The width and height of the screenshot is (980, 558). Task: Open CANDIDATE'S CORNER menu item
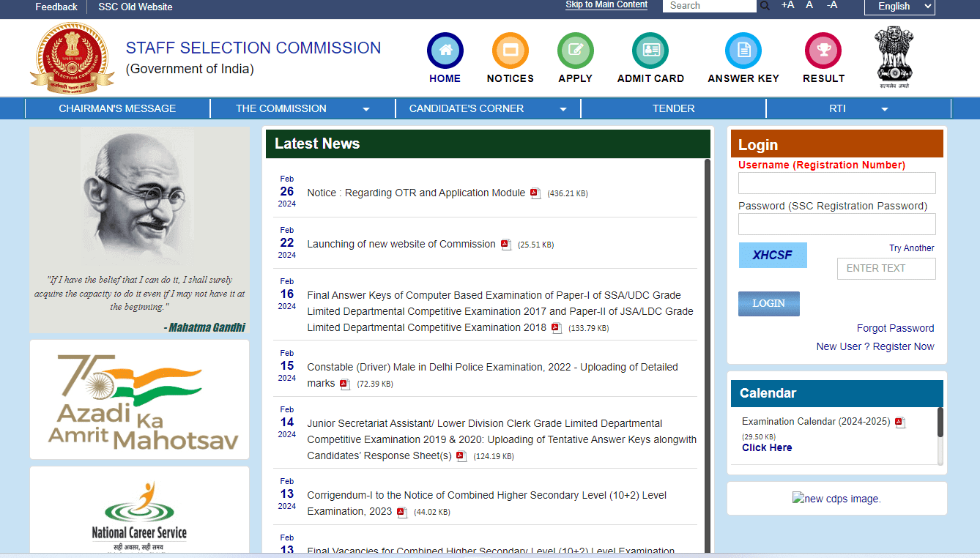[467, 108]
